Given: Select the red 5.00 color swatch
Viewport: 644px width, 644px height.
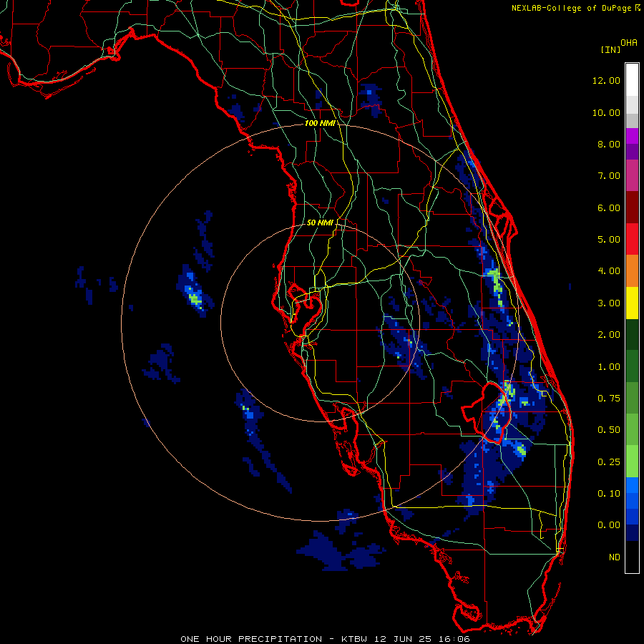Looking at the screenshot, I should 632,239.
